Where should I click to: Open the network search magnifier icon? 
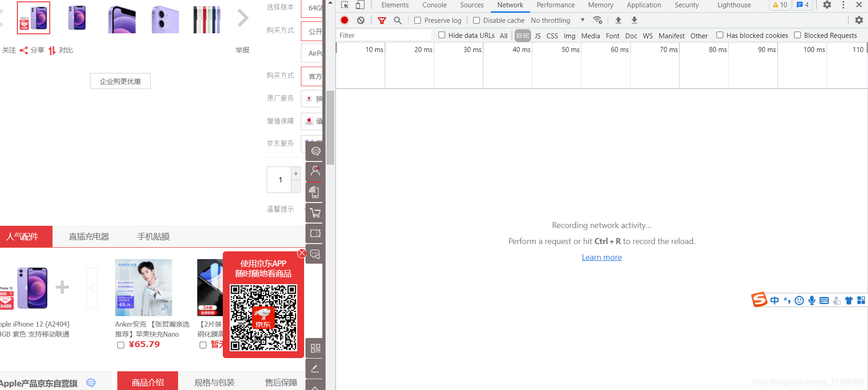pyautogui.click(x=398, y=20)
